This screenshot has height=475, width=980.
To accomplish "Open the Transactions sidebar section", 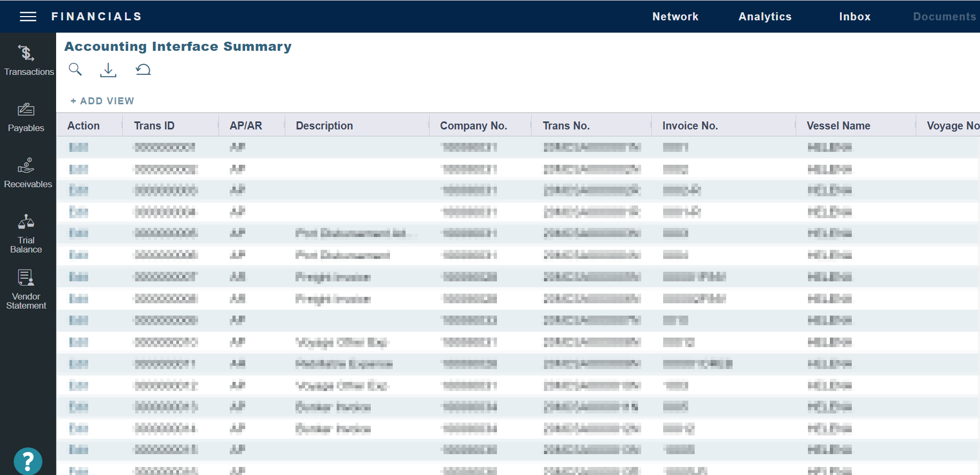I will tap(27, 60).
